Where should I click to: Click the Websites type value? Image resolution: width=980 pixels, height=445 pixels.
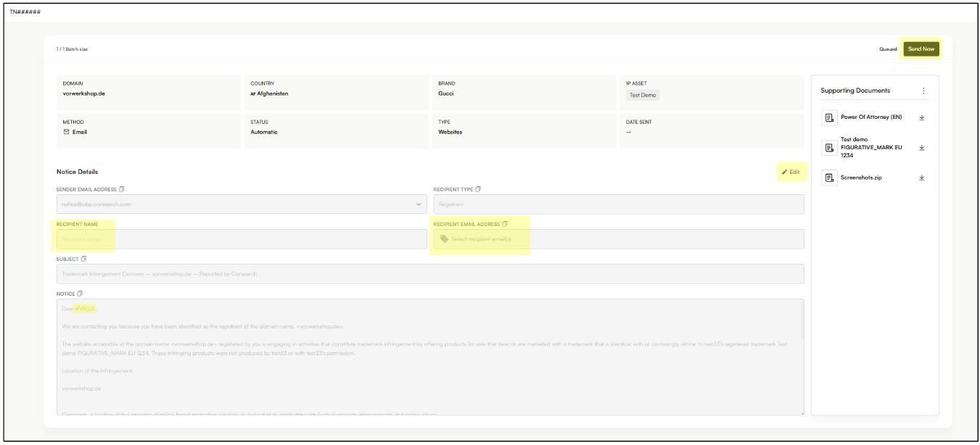(450, 132)
